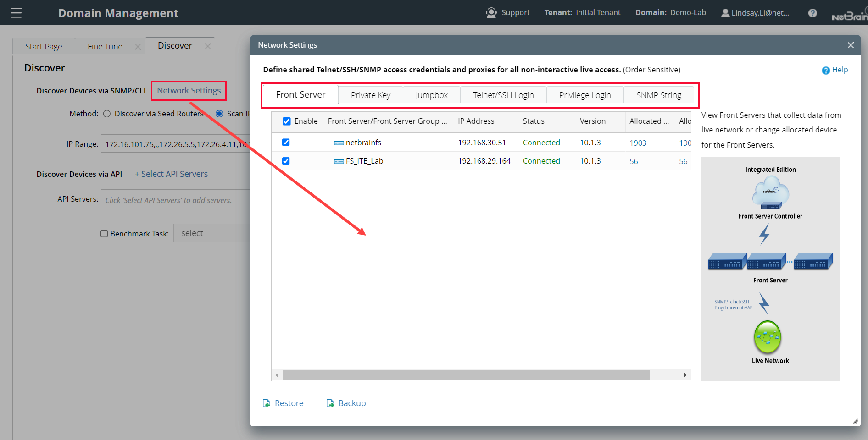Open allocated count 1903 for netbrainfs
This screenshot has width=868, height=440.
click(x=638, y=143)
